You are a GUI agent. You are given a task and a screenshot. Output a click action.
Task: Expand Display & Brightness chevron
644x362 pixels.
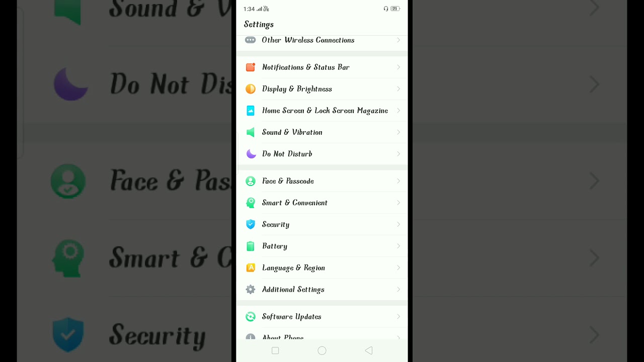tap(398, 89)
